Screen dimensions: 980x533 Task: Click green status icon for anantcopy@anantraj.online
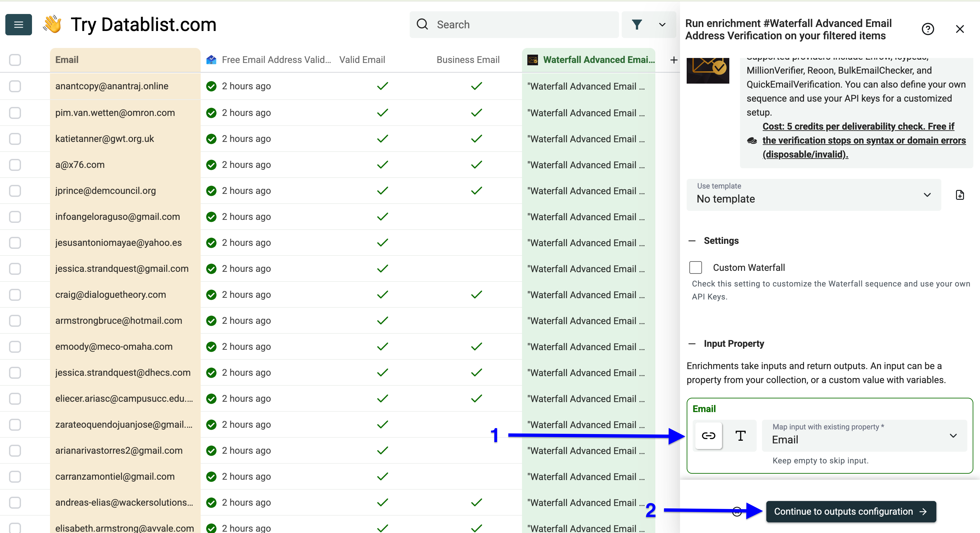[x=211, y=86]
